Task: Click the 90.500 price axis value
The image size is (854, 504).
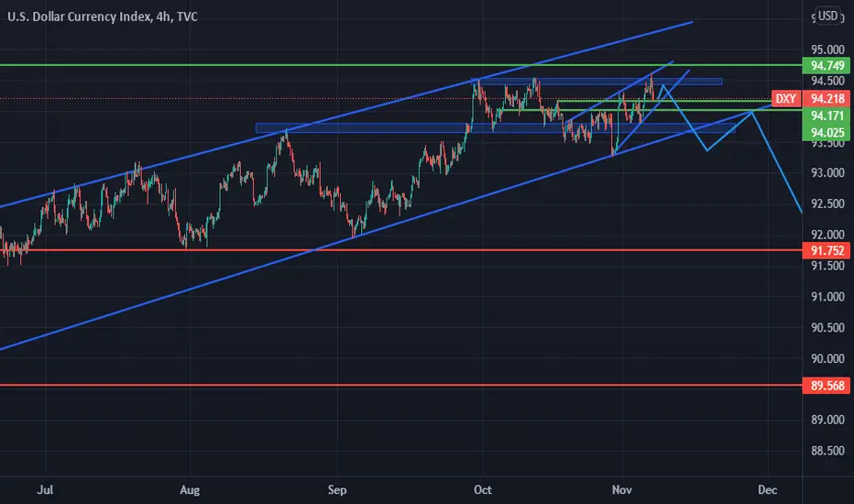Action: [x=827, y=327]
